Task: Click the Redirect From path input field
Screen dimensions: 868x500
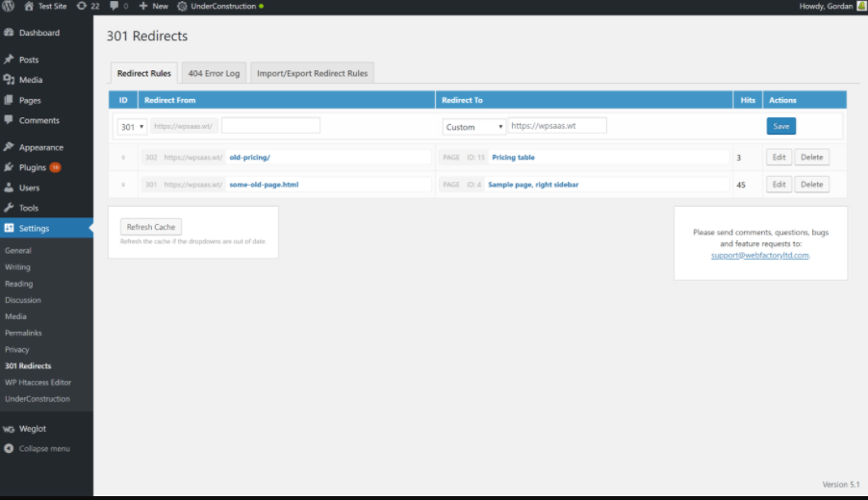Action: click(270, 126)
